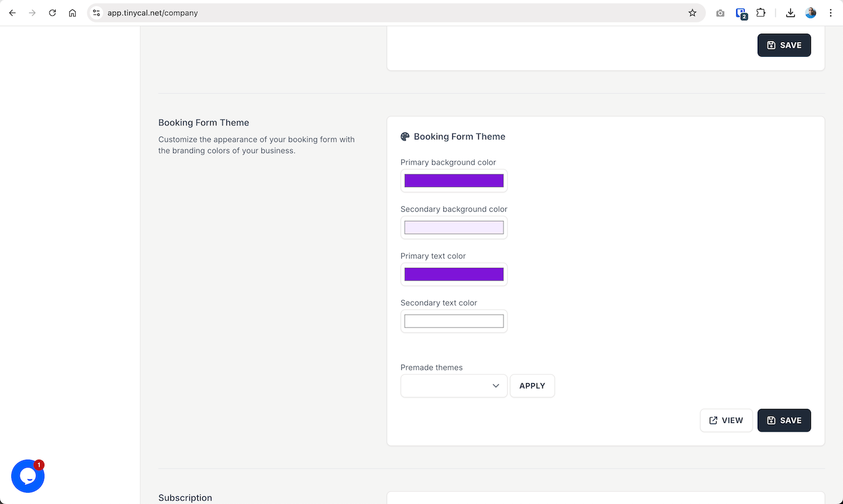Reload the current page
843x504 pixels.
point(52,12)
